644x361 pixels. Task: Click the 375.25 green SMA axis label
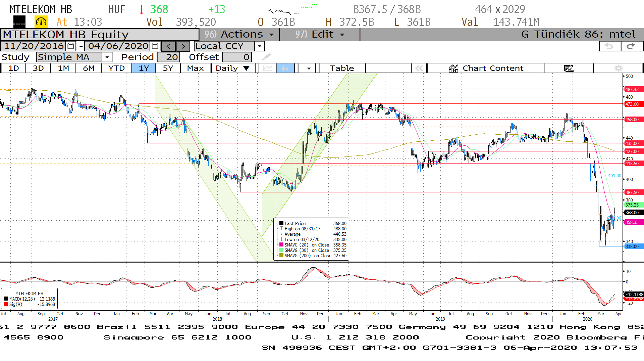(x=634, y=205)
